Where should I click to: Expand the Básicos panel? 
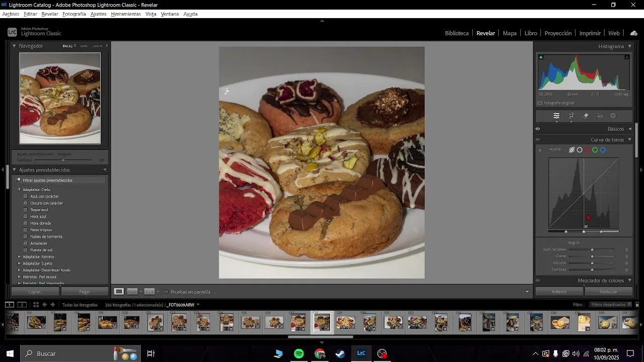(629, 129)
